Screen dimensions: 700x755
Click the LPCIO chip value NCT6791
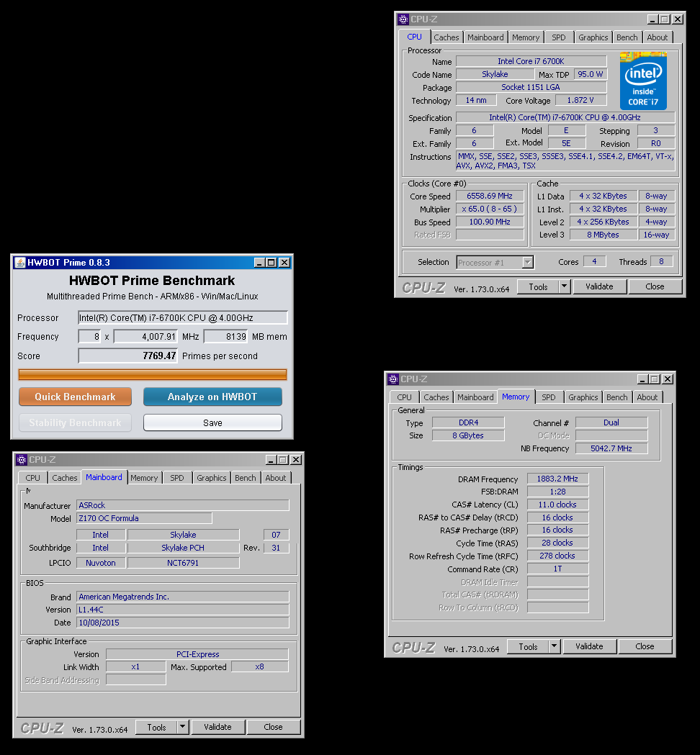click(x=183, y=563)
